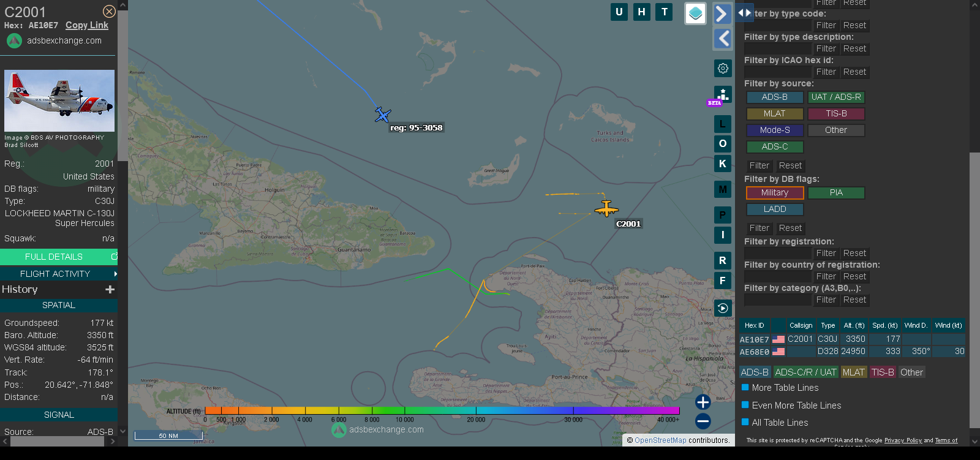
Task: Click the T map button
Action: click(x=664, y=12)
